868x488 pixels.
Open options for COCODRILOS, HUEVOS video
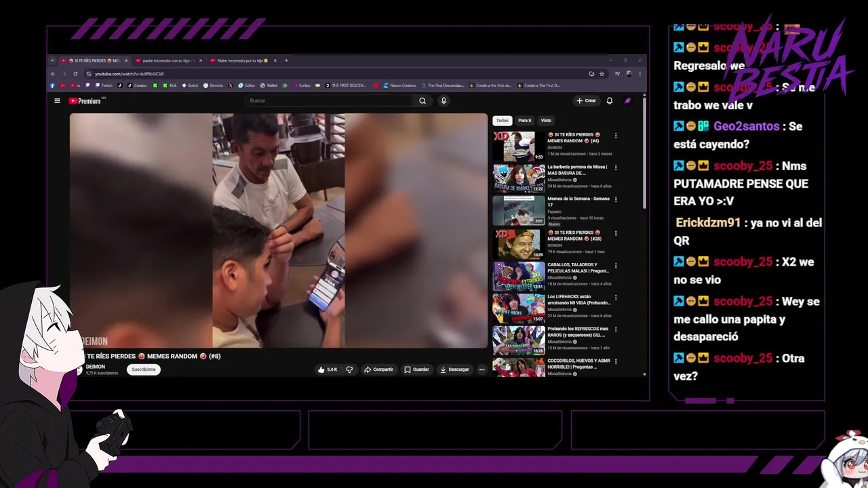tap(616, 362)
